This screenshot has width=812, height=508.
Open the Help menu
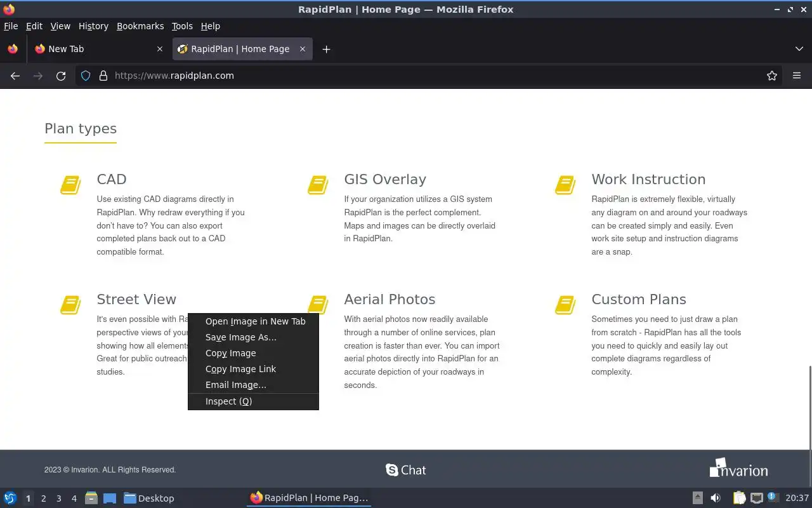[211, 26]
